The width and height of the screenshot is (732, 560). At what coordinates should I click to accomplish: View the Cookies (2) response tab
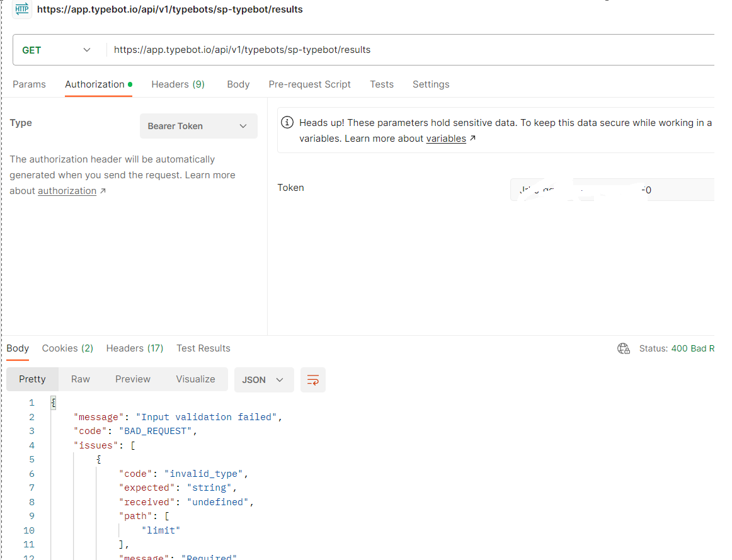[x=67, y=348]
